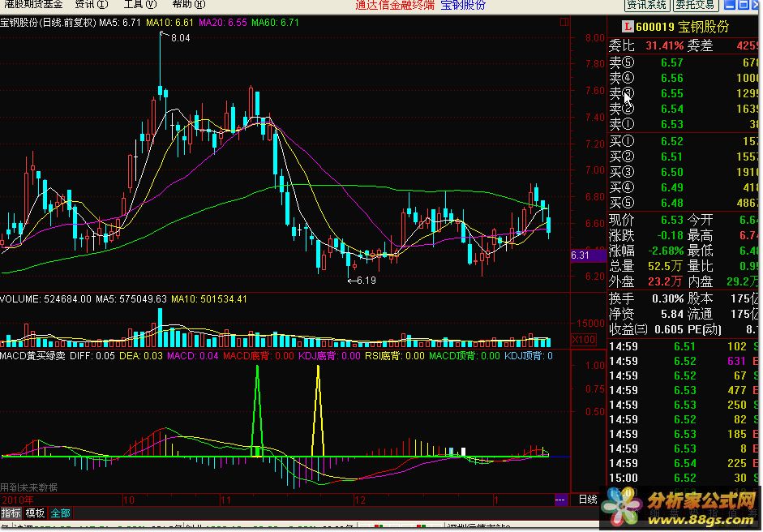Open the 资讯(I) menu
This screenshot has height=532, width=763.
(92, 5)
